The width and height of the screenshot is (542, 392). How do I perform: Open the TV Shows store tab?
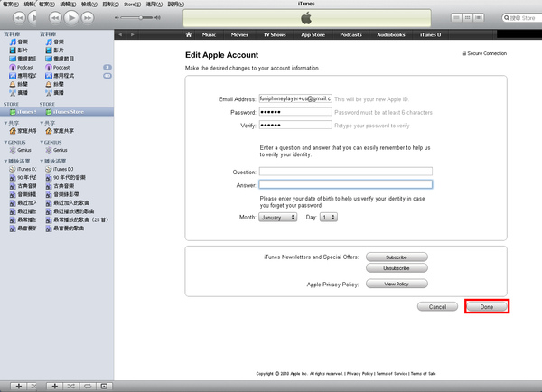[x=275, y=34]
